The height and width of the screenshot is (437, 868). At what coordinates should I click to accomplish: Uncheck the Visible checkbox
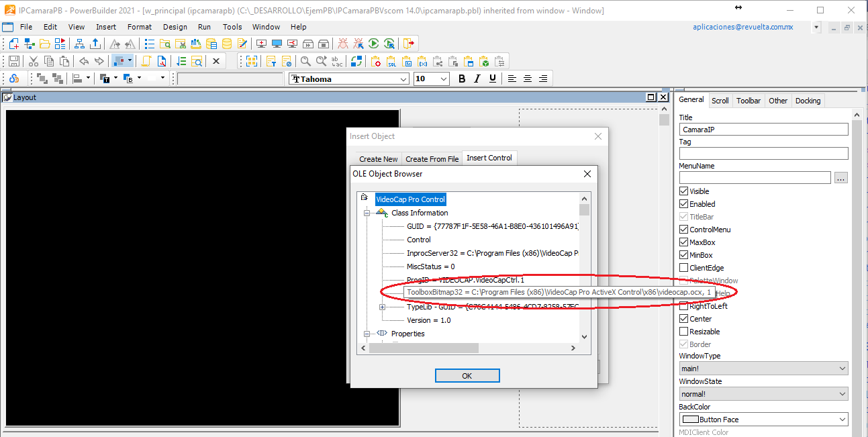point(684,191)
